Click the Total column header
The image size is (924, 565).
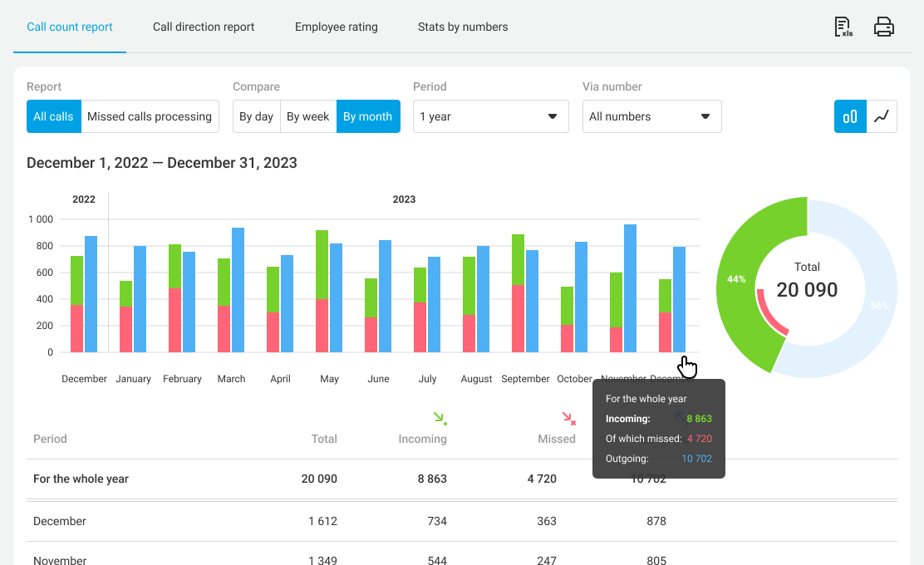pyautogui.click(x=324, y=439)
